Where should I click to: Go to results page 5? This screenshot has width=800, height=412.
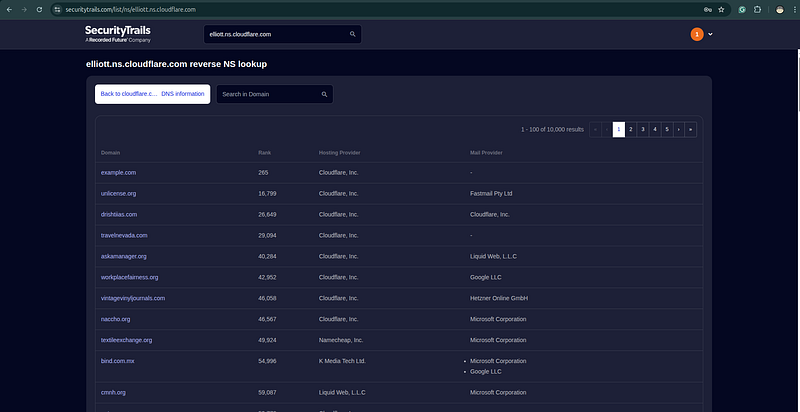click(x=667, y=130)
